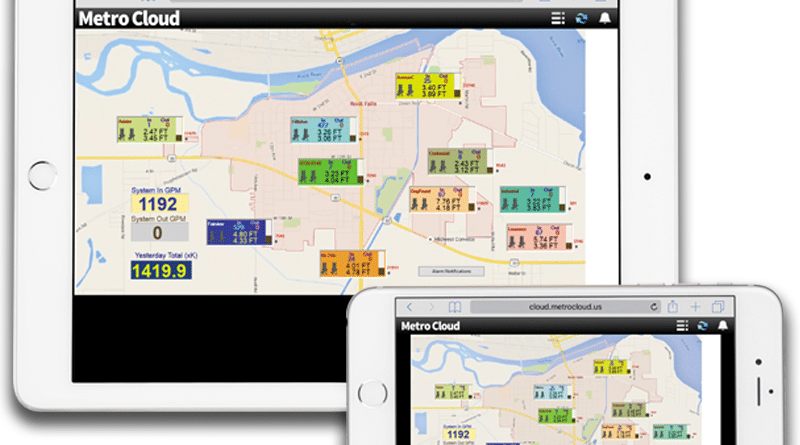This screenshot has width=800, height=445.
Task: Click first pump icon in bright green tile
Action: coord(303,177)
